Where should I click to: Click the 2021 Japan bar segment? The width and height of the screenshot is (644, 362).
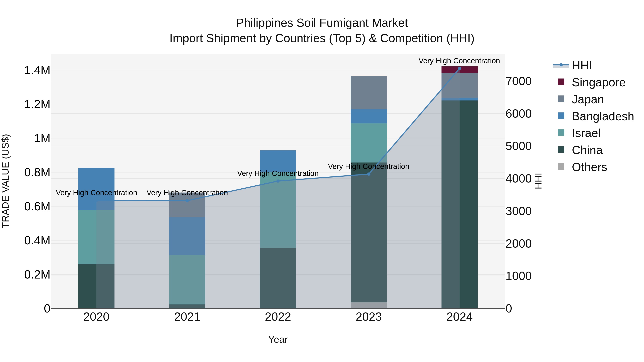[187, 205]
